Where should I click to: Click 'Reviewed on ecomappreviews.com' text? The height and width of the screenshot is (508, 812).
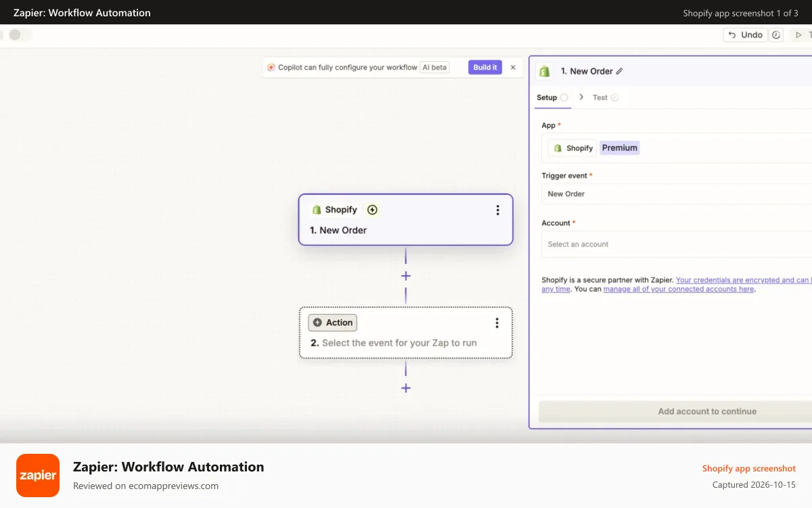tap(145, 486)
